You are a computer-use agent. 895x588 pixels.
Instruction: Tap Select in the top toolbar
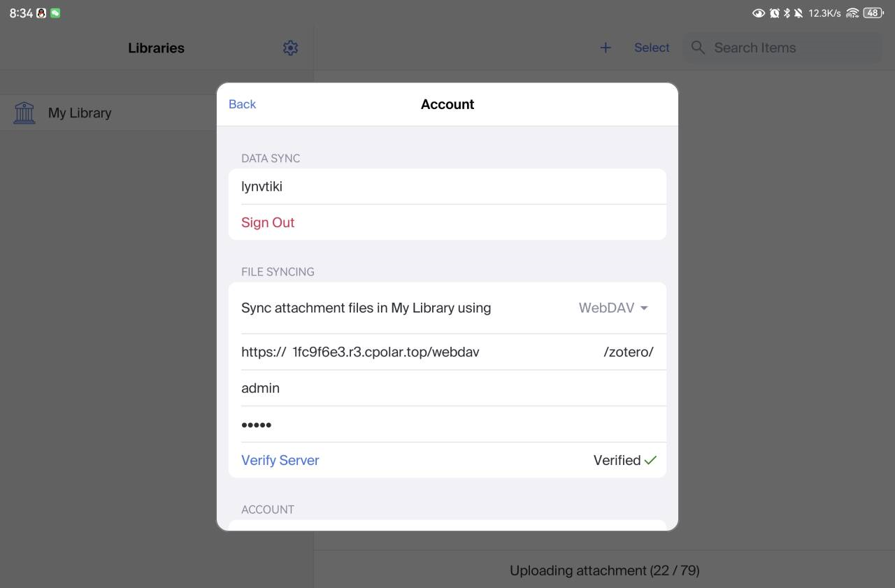pos(652,48)
